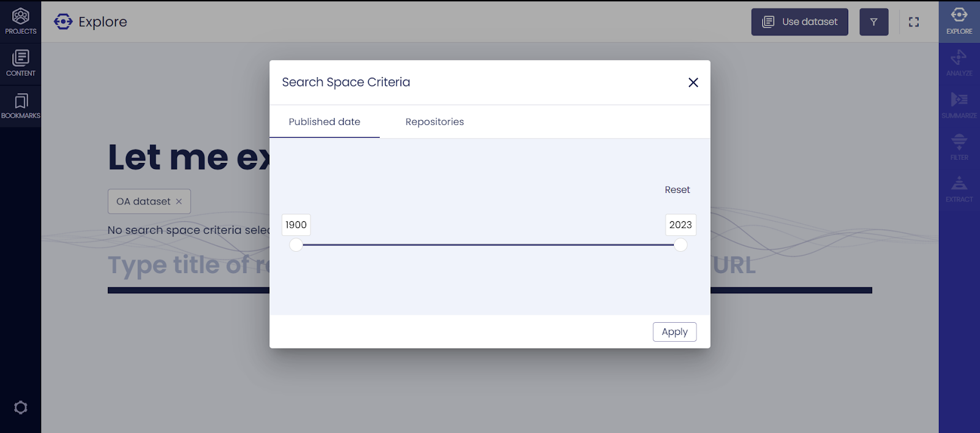Open the Summarize tool in right panel
The height and width of the screenshot is (433, 980).
pyautogui.click(x=959, y=105)
